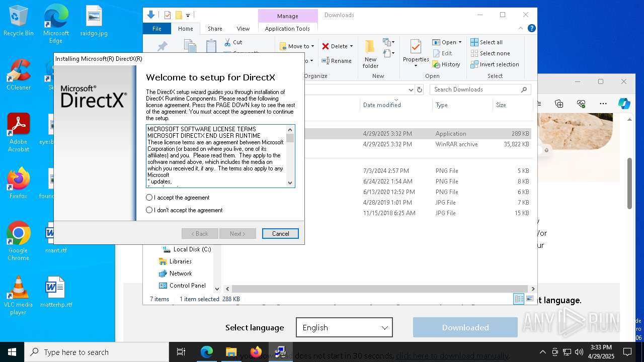The image size is (644, 362).
Task: Open Adobe Acrobat desktop shortcut
Action: (x=19, y=132)
